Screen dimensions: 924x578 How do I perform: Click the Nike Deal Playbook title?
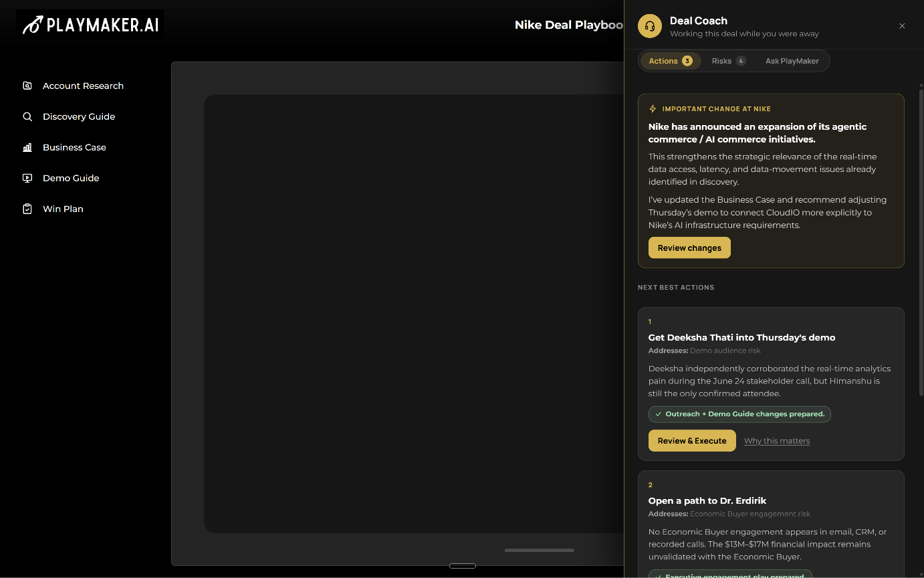tap(569, 25)
